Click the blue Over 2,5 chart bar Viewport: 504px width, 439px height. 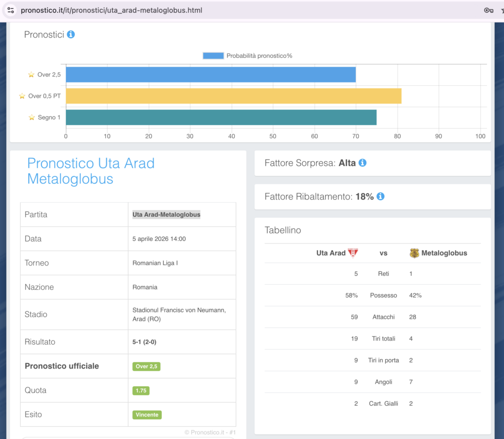coord(211,74)
